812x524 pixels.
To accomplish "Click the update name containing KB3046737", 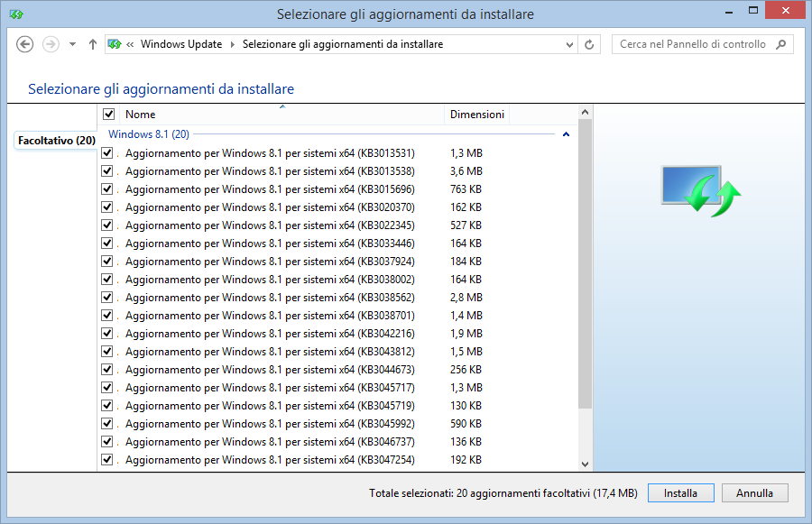I will point(270,442).
